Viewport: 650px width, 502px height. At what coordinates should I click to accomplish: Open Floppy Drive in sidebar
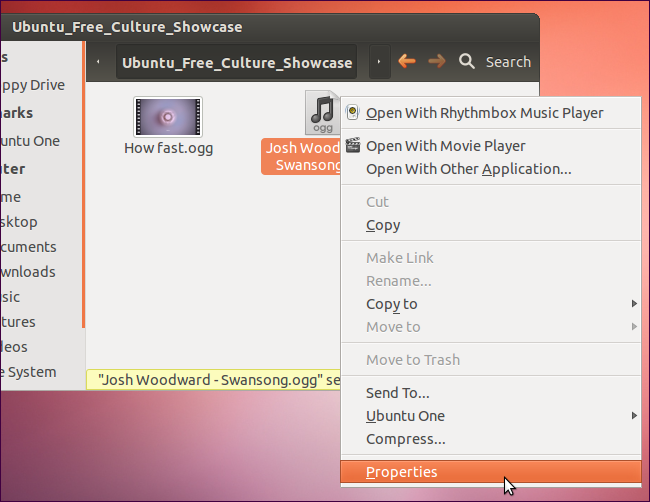(x=33, y=85)
